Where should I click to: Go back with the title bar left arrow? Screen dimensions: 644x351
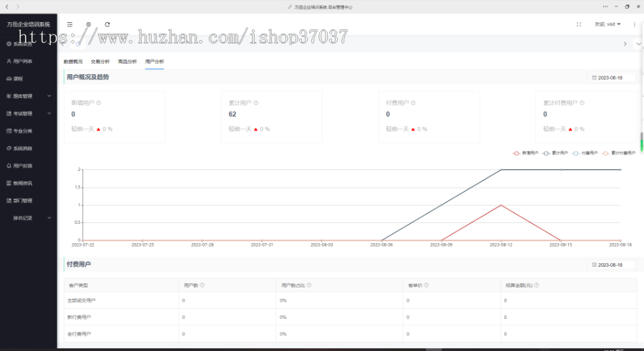[x=7, y=6]
